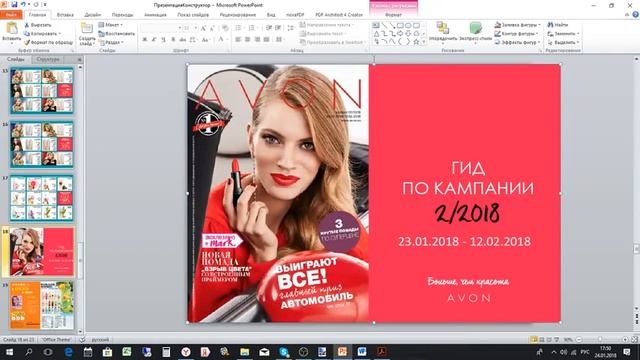Click the New Slide (Создать слайд) icon
Screen dimensions: 640x360
click(87, 29)
